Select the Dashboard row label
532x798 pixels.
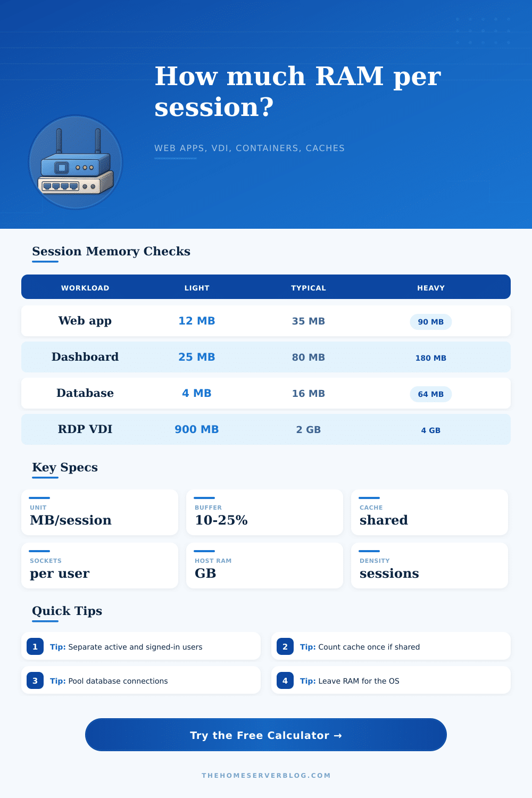pos(85,357)
